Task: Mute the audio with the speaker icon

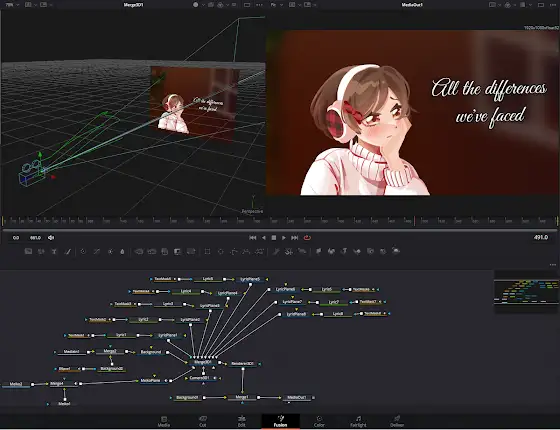Action: coord(51,238)
